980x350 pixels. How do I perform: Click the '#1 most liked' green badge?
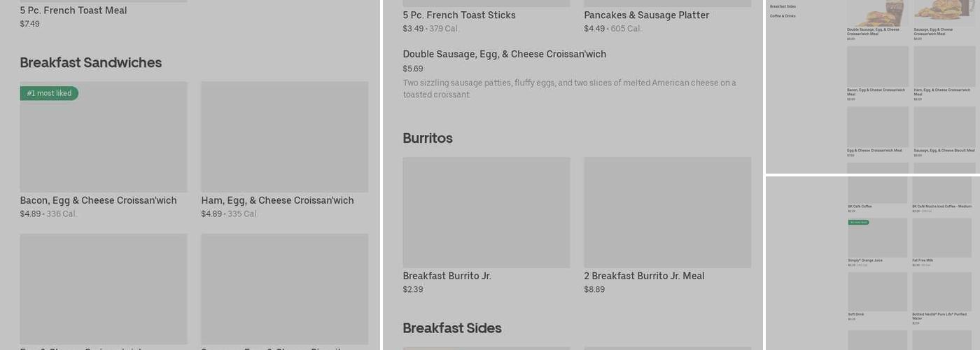(49, 93)
